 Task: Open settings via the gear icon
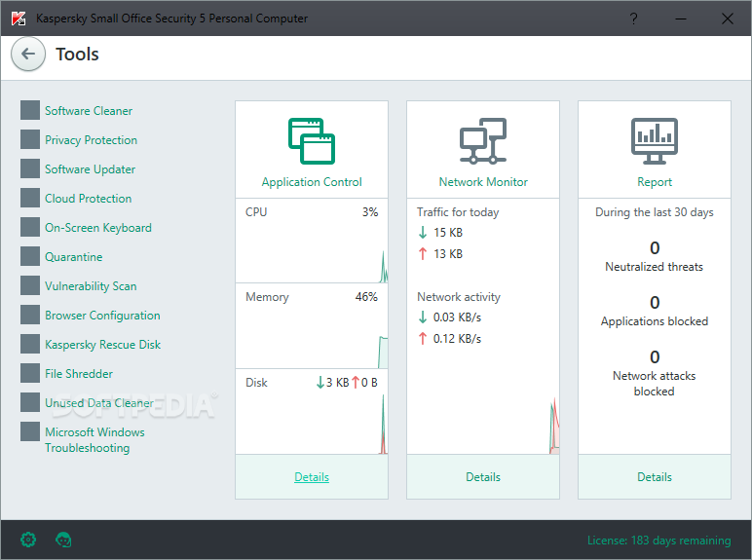tap(28, 540)
